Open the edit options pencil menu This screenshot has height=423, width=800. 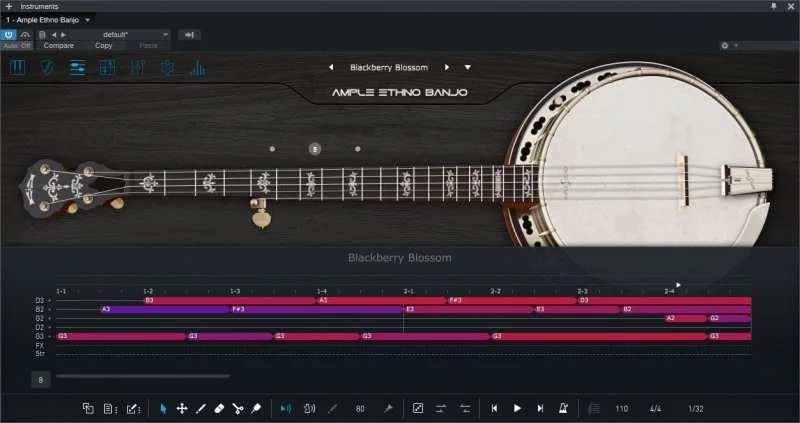(133, 408)
